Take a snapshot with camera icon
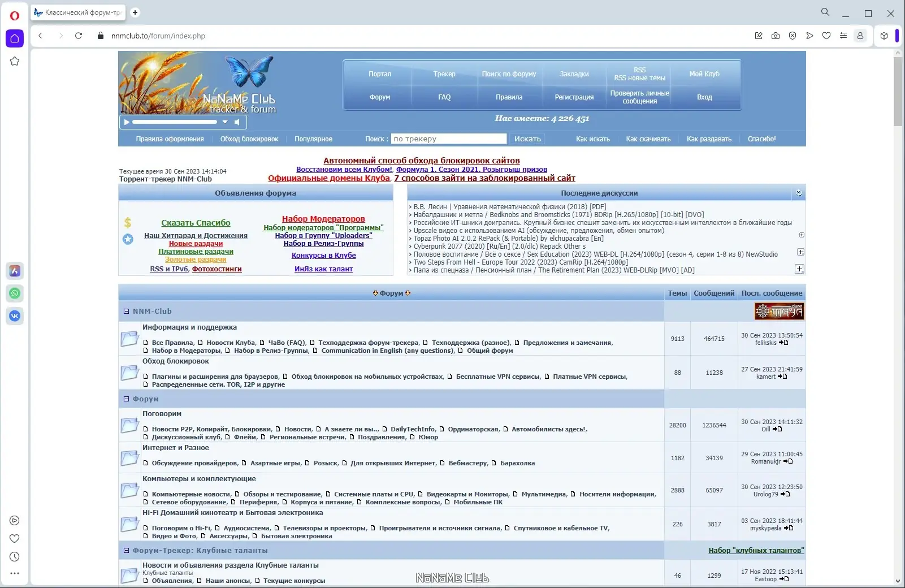The image size is (905, 588). [x=776, y=36]
